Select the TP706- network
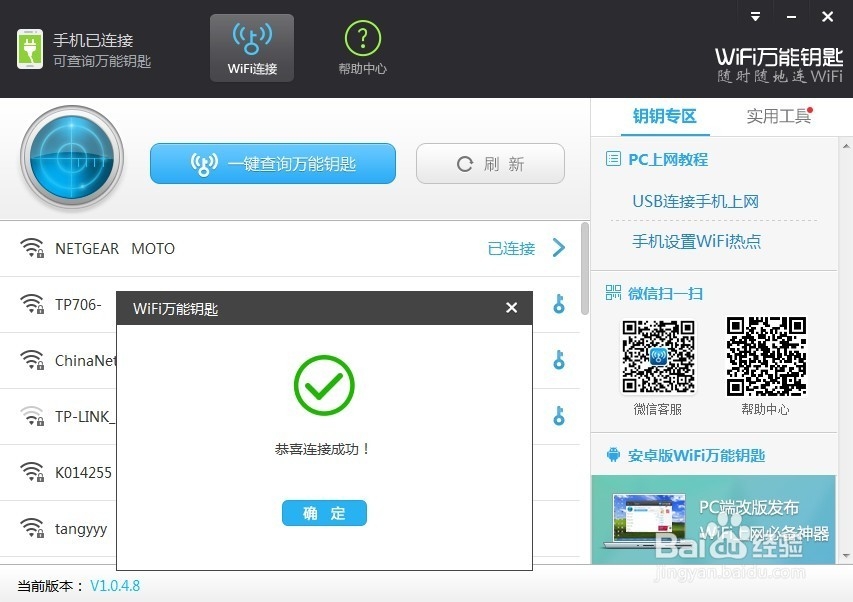This screenshot has width=853, height=602. click(x=78, y=305)
